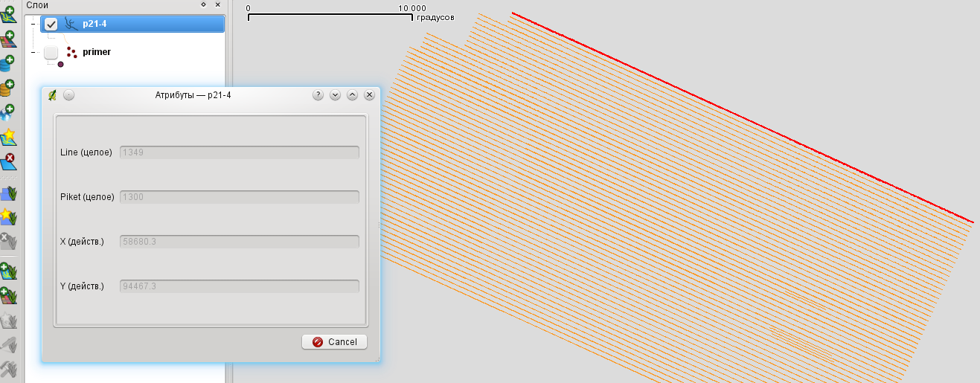Image resolution: width=980 pixels, height=383 pixels.
Task: Click the 'Атрибуты — p21-4' dialog title
Action: [193, 95]
